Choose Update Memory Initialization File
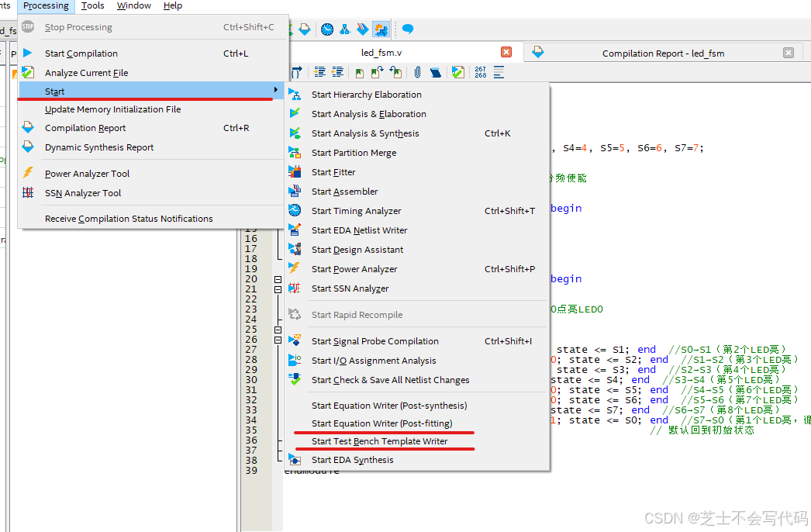The height and width of the screenshot is (532, 811). (x=153, y=109)
